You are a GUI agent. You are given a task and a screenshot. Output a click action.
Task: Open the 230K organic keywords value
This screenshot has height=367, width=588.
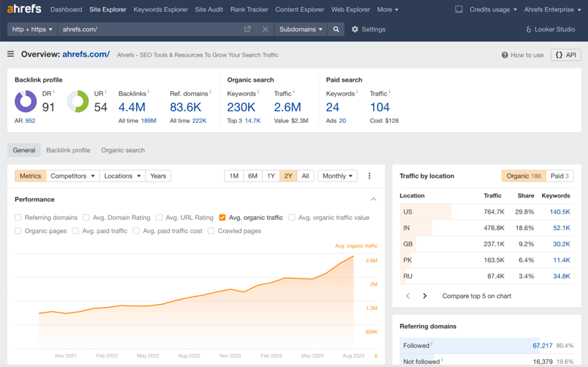[x=241, y=107]
